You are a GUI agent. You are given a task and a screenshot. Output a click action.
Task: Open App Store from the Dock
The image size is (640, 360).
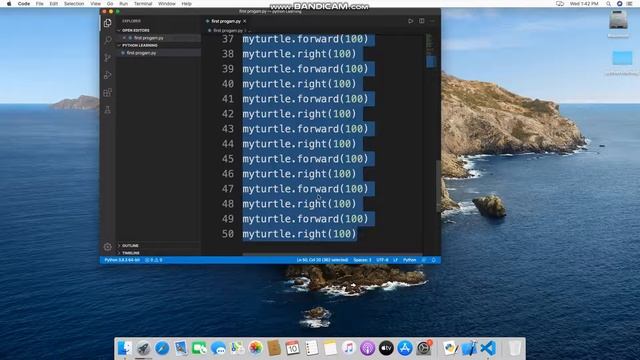405,348
